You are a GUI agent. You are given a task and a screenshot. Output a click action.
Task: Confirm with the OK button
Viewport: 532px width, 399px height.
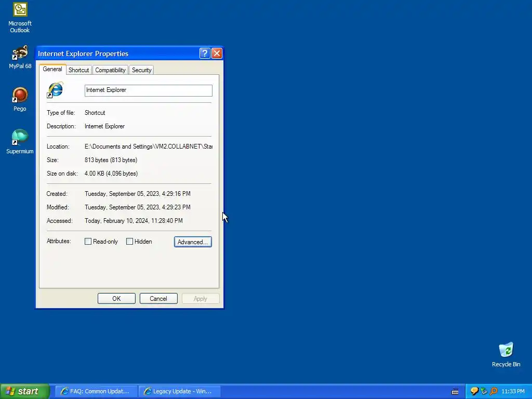116,299
